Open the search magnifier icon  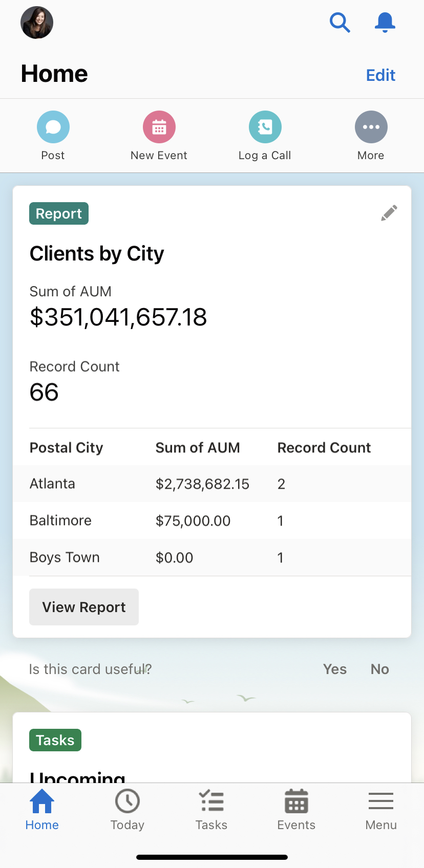point(340,23)
